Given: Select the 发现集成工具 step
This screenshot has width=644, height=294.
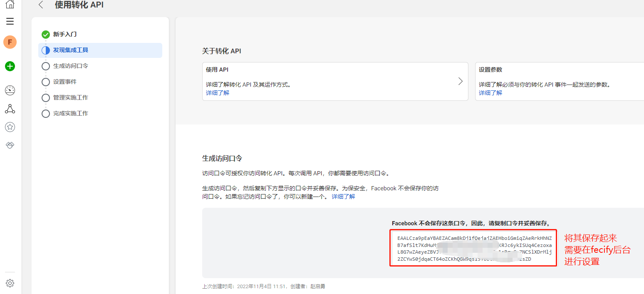Looking at the screenshot, I should [x=100, y=50].
